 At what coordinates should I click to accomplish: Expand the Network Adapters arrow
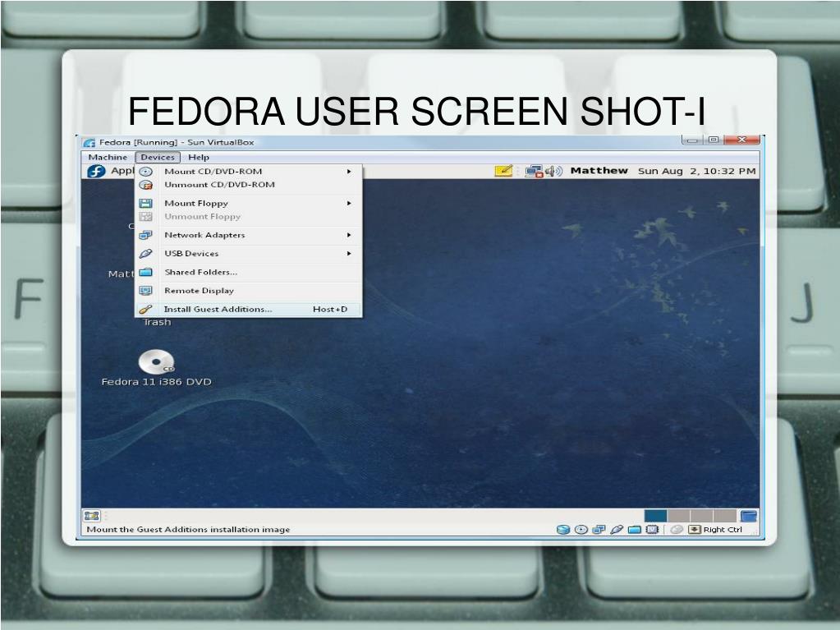click(349, 235)
